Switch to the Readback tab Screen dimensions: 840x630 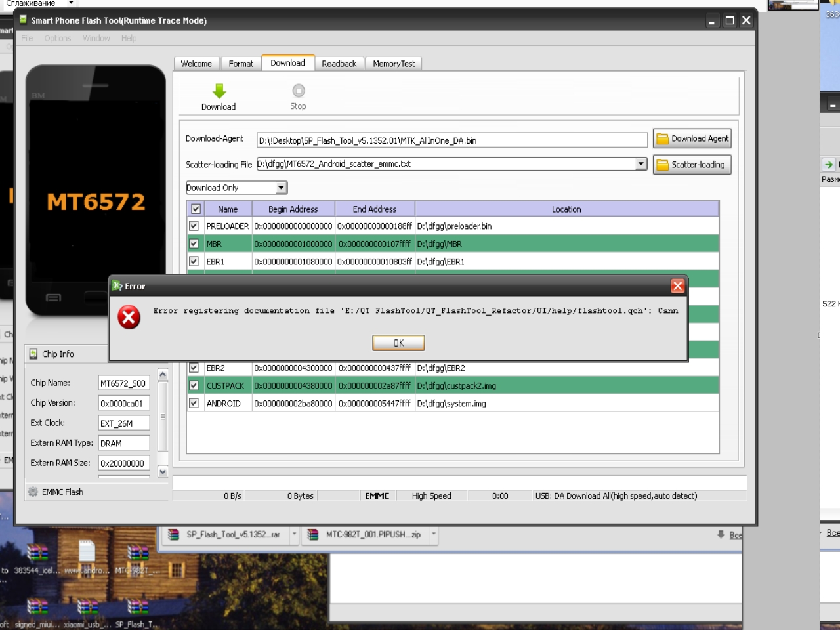[339, 64]
